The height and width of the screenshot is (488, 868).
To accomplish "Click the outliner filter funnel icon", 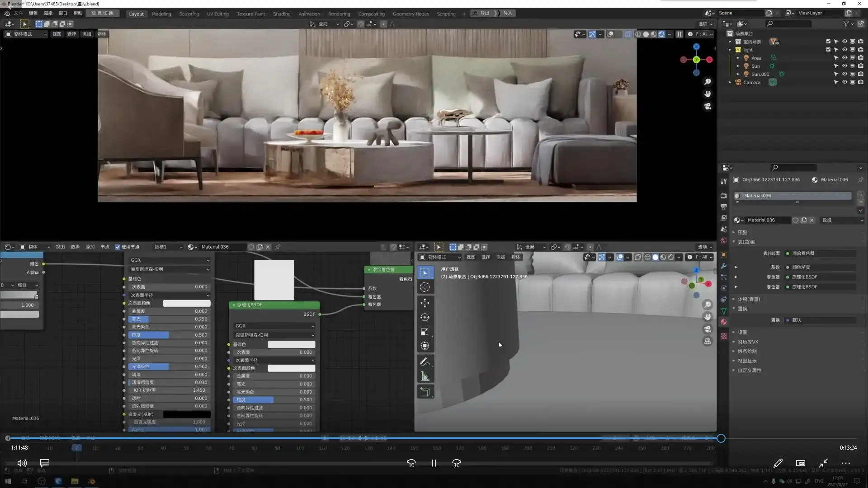I will tap(846, 23).
